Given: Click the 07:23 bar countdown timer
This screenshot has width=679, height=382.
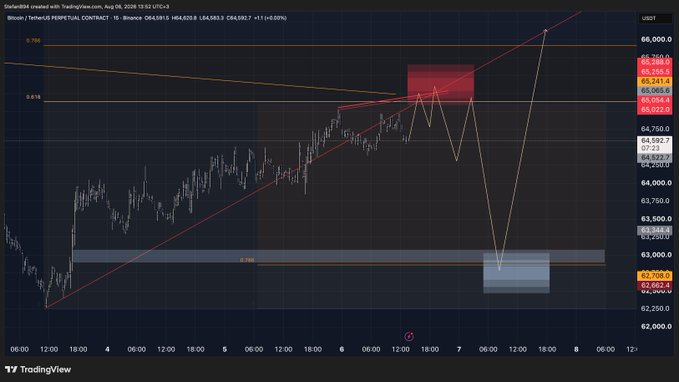Looking at the screenshot, I should click(650, 148).
